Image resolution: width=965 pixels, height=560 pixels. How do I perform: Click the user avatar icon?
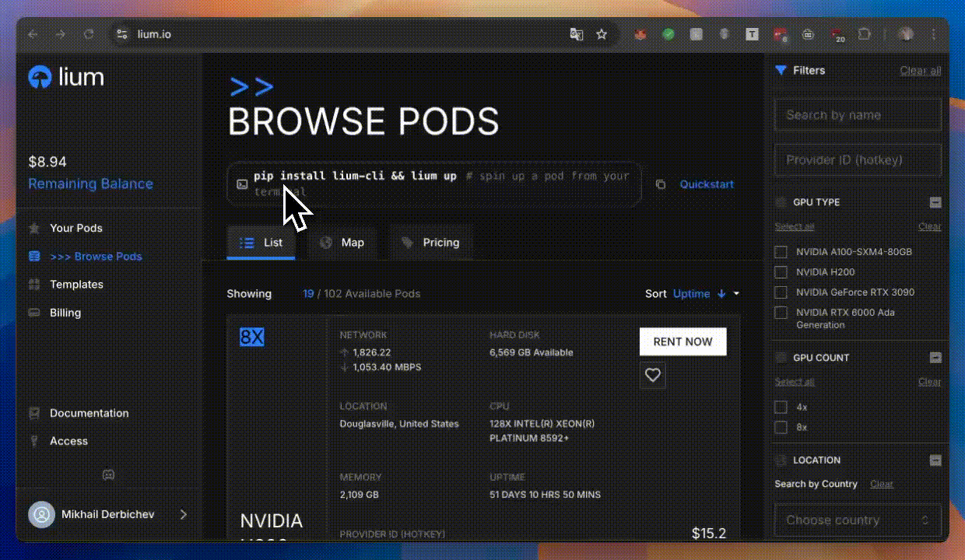41,514
